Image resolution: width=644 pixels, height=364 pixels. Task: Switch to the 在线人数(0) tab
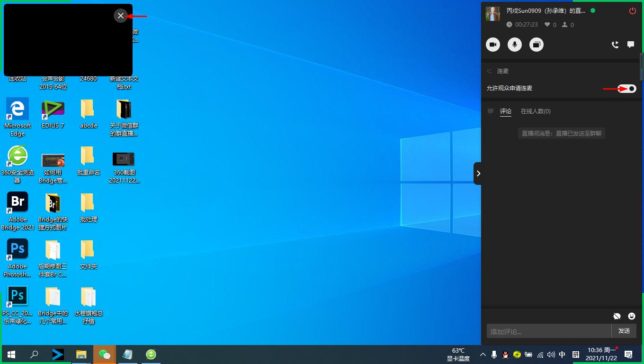point(536,111)
